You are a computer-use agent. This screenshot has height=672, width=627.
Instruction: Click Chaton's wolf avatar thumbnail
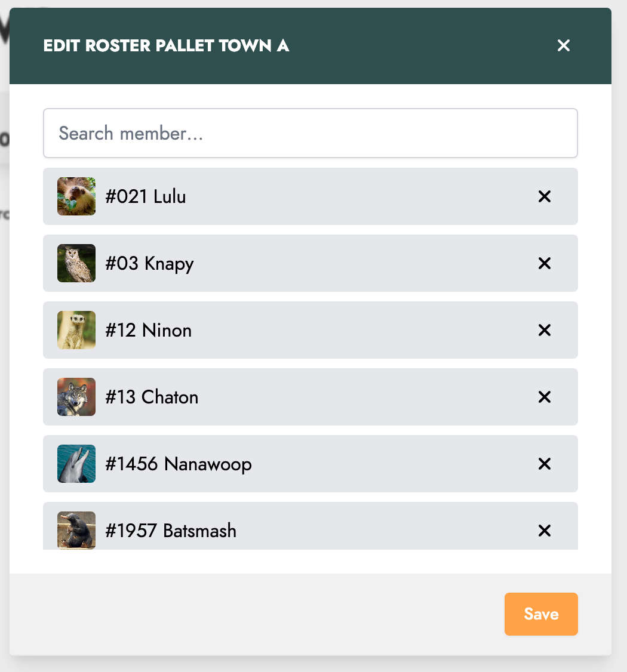point(76,397)
